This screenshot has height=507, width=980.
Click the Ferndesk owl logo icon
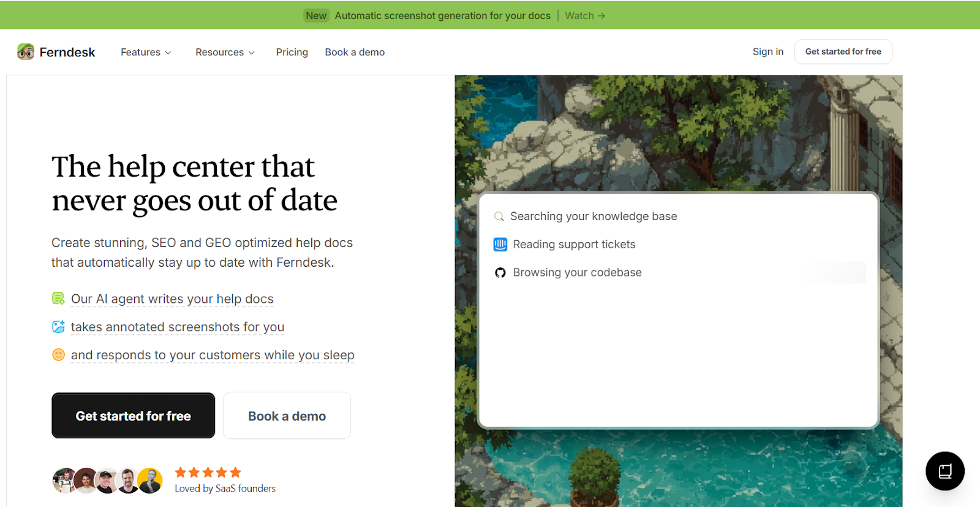(x=26, y=52)
